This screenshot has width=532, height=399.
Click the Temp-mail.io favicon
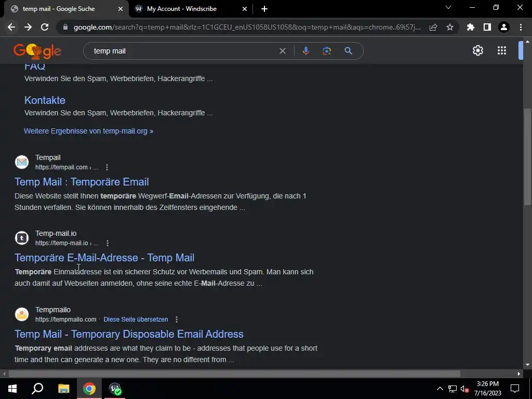22,238
